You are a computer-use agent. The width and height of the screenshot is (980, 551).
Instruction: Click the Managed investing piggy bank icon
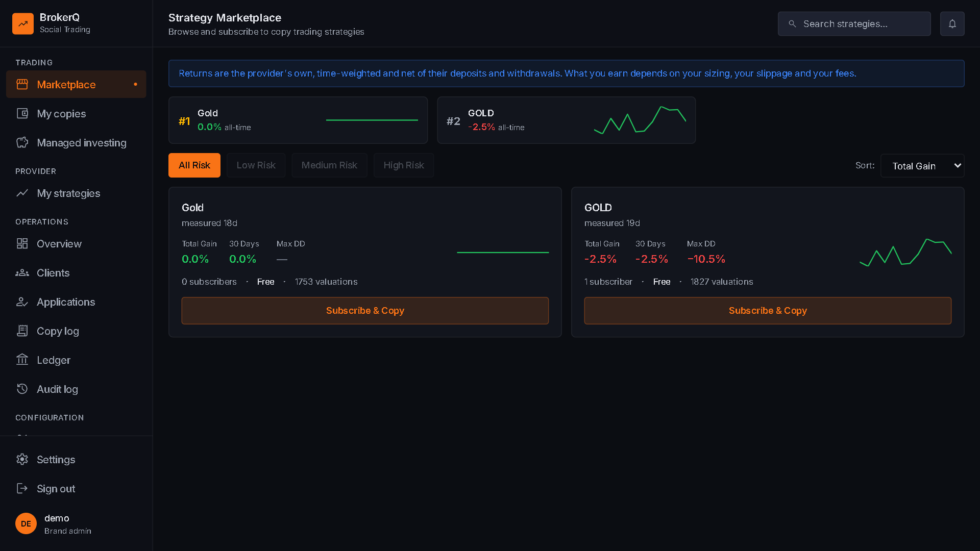point(22,142)
